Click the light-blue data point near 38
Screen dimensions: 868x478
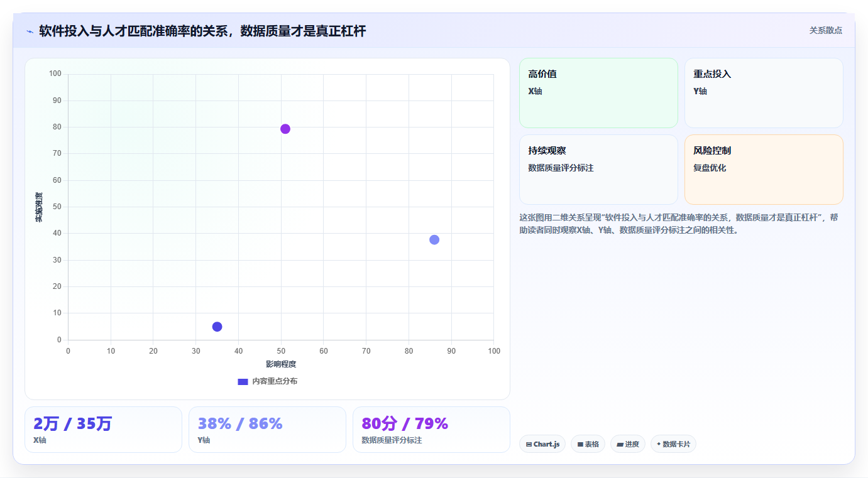click(434, 240)
